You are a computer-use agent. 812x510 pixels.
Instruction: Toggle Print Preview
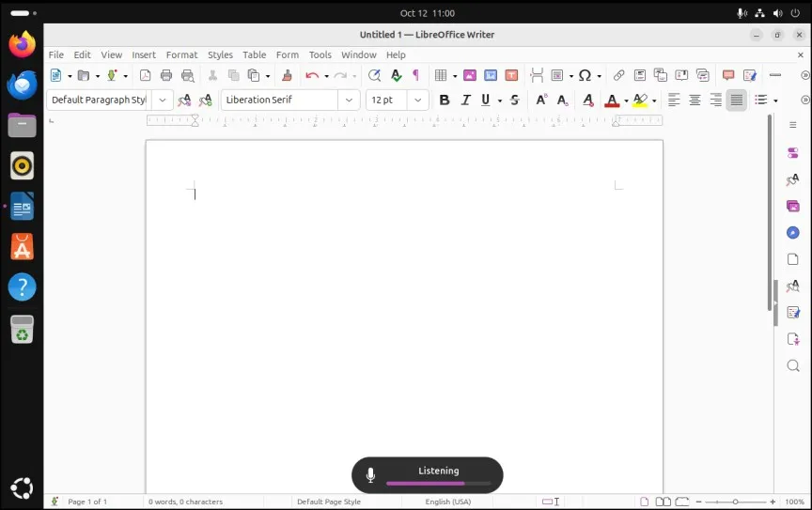187,75
